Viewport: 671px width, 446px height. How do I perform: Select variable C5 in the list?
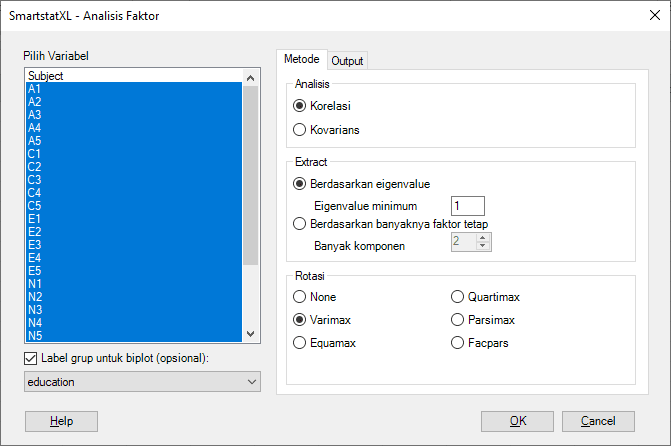click(x=134, y=206)
